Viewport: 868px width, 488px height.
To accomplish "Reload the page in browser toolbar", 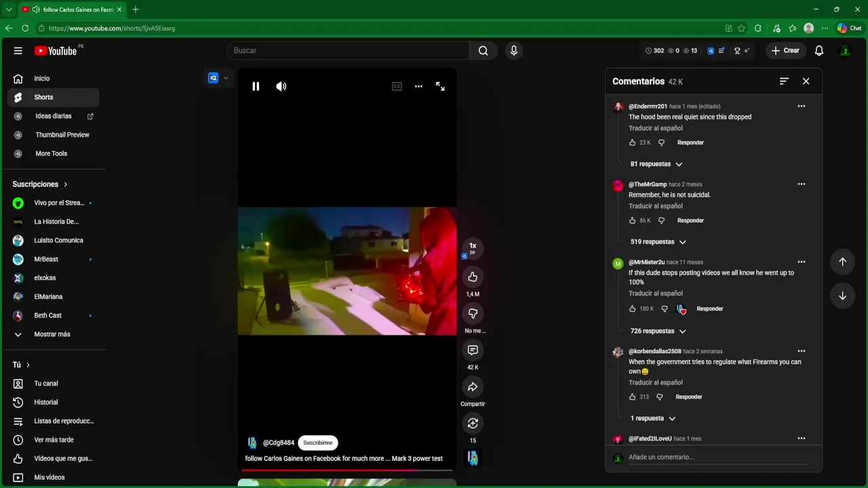I will click(25, 28).
